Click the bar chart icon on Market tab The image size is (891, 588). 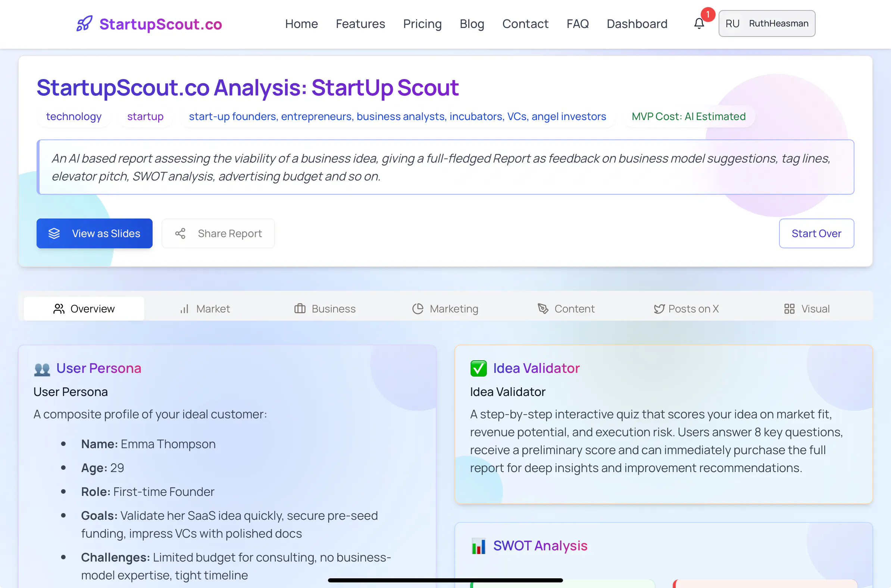[x=184, y=309]
